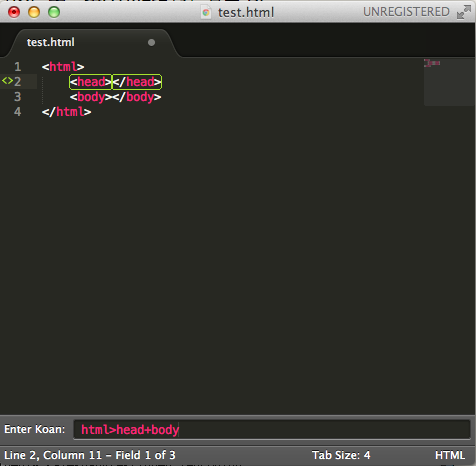Click the red close window button

click(14, 12)
